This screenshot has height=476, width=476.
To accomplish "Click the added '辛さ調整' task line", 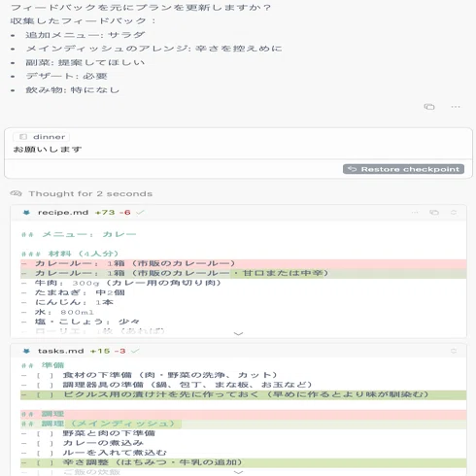I will click(243, 462).
